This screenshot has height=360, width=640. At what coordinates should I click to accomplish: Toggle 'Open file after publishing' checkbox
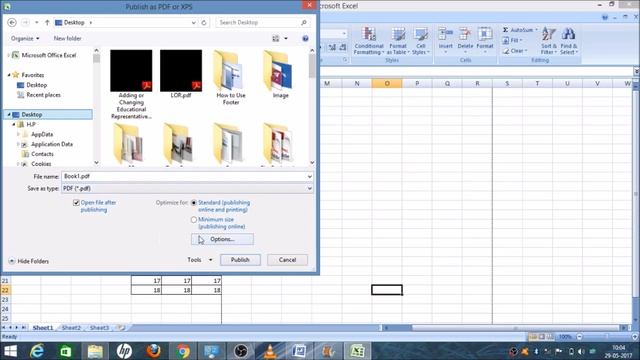[76, 203]
